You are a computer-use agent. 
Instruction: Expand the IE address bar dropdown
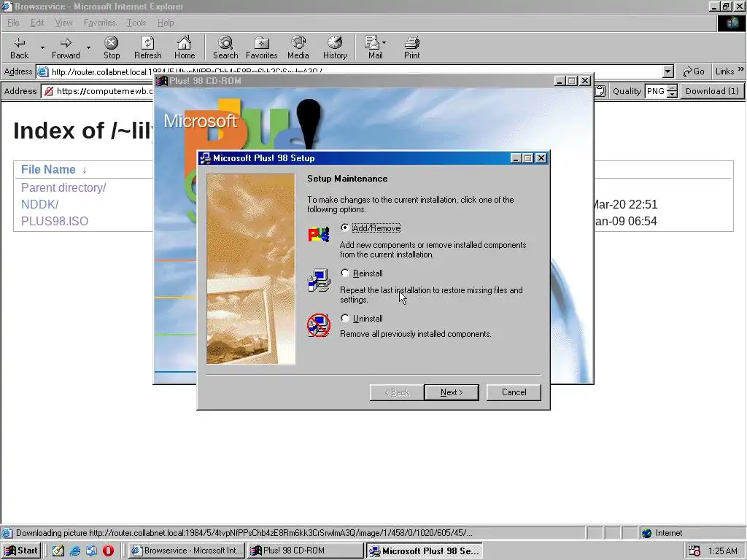click(x=668, y=71)
